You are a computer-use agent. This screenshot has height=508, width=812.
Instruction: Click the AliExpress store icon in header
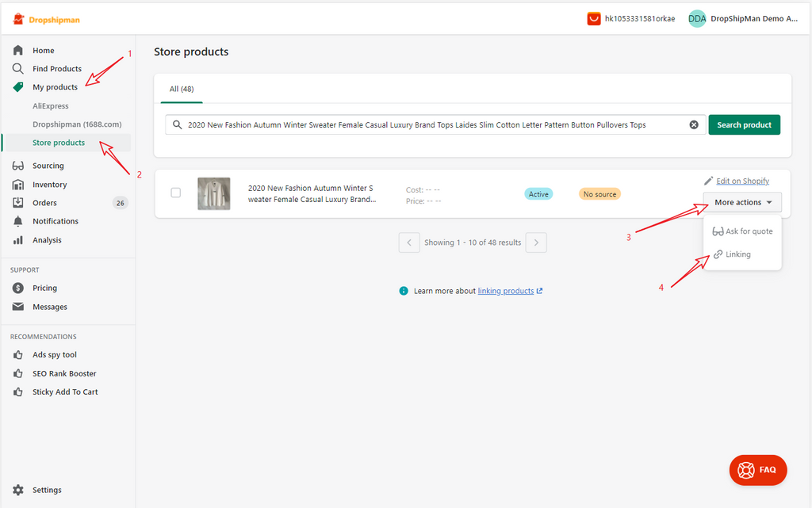593,18
